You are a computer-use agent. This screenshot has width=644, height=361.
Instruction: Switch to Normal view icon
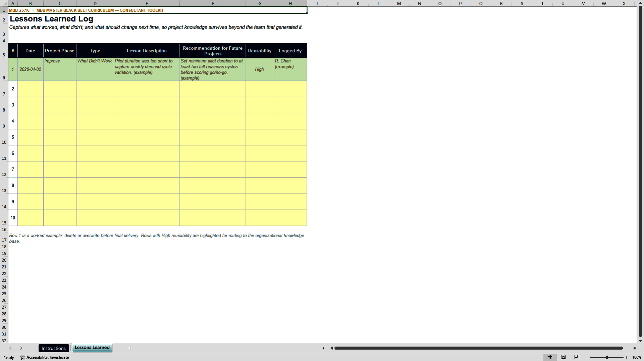pyautogui.click(x=550, y=357)
